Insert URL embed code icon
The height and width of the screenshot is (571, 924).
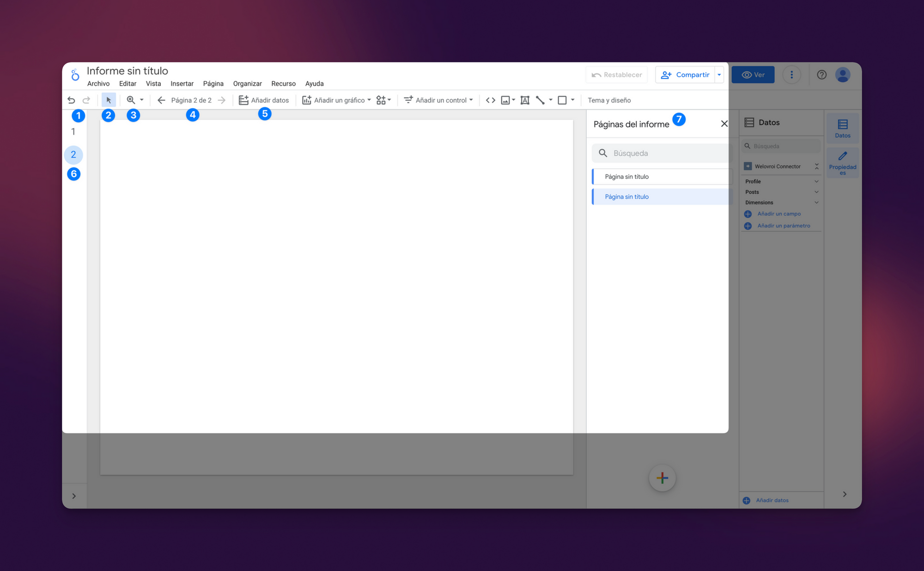[491, 100]
